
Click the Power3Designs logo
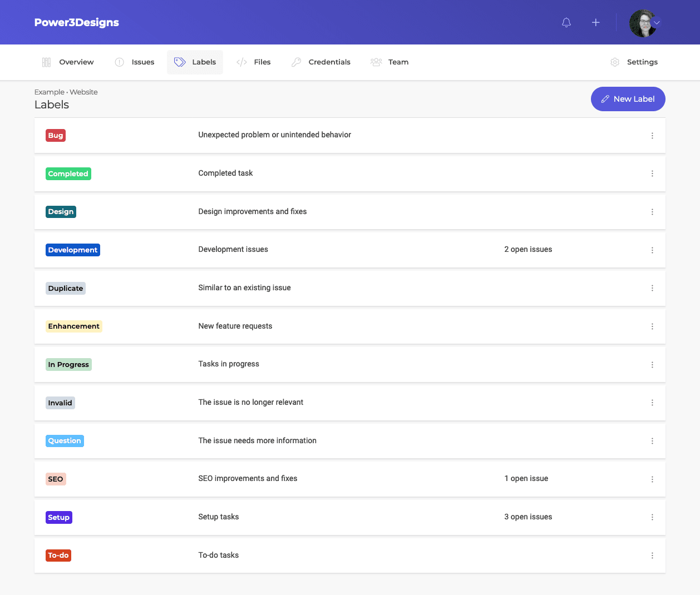(x=77, y=23)
